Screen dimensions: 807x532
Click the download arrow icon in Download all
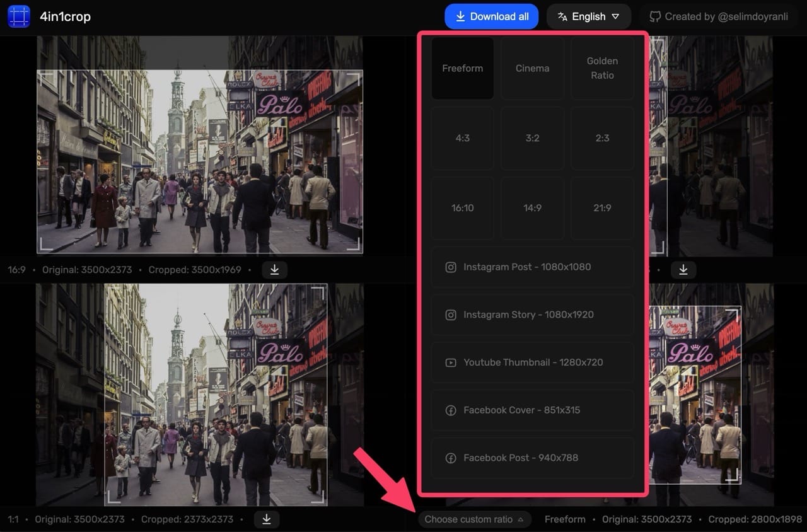[x=460, y=16]
